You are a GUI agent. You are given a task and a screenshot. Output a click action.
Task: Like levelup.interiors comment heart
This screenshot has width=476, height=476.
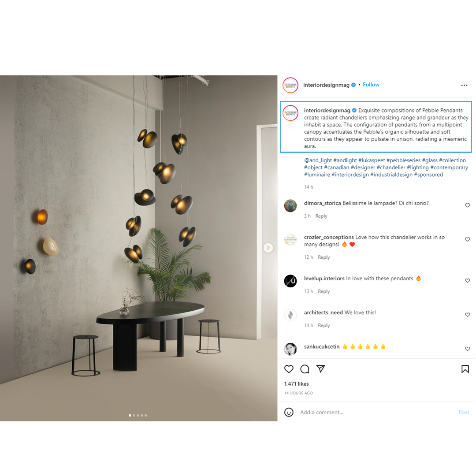(x=468, y=281)
